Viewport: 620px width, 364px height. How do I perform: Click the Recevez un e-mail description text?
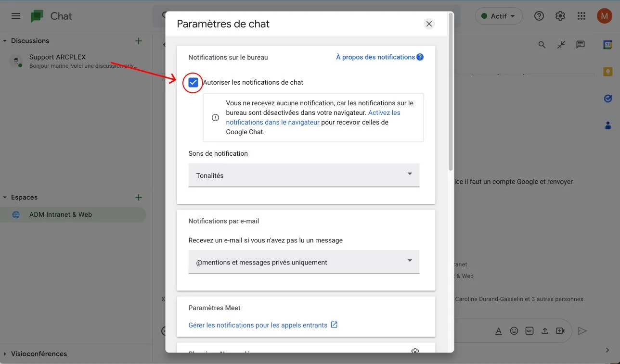coord(266,240)
